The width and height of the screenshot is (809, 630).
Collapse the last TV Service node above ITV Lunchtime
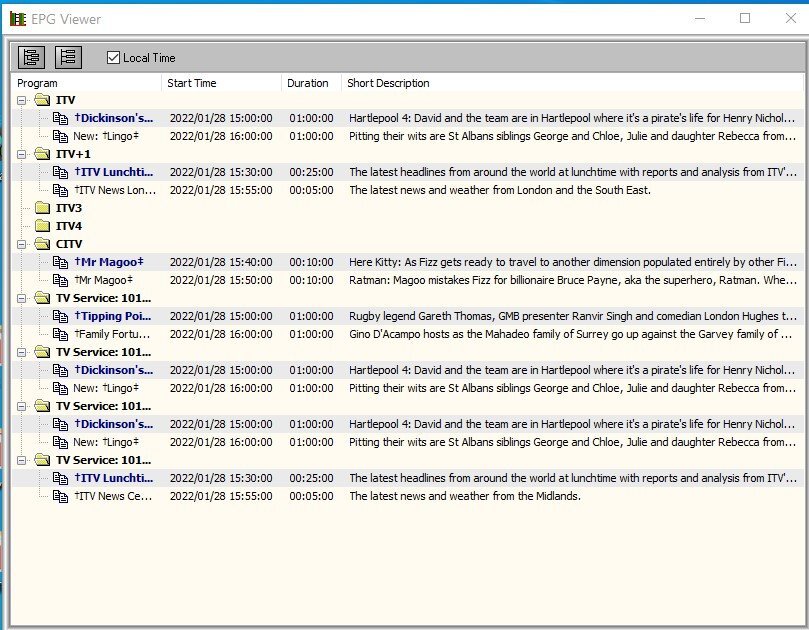tap(21, 460)
